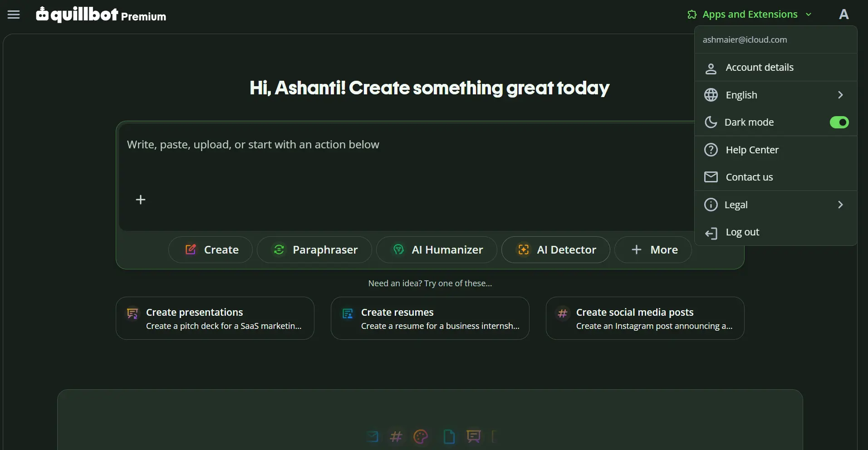Select the Create presentations suggestion card

coord(215,318)
